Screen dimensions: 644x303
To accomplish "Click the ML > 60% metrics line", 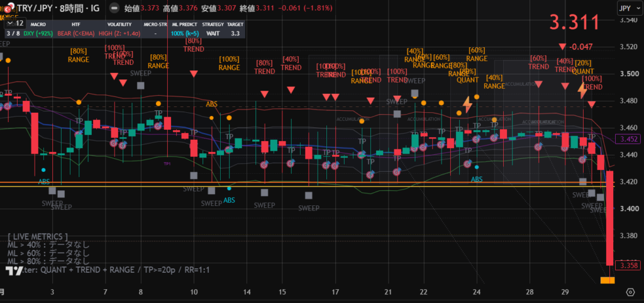I will pyautogui.click(x=48, y=253).
